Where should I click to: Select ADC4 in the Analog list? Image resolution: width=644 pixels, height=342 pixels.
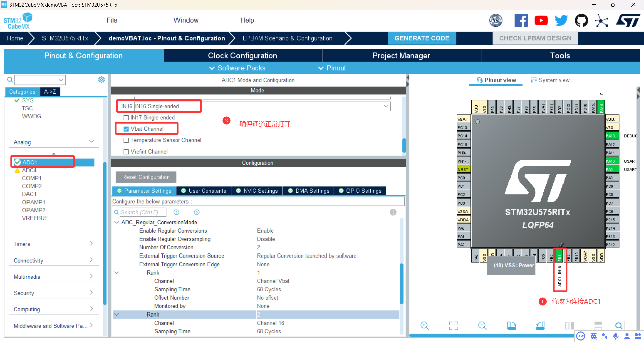coord(29,170)
